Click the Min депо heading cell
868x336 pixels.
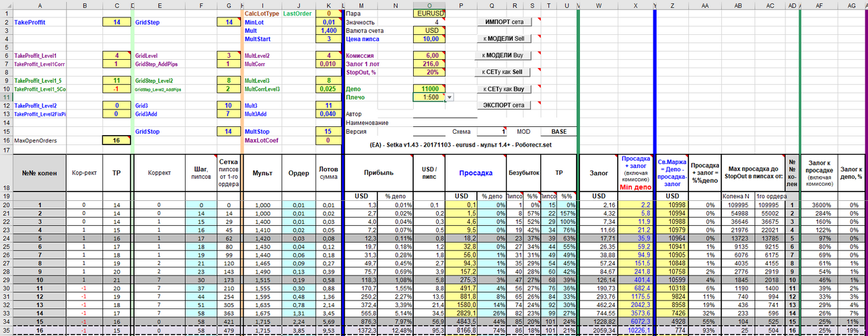tap(635, 173)
